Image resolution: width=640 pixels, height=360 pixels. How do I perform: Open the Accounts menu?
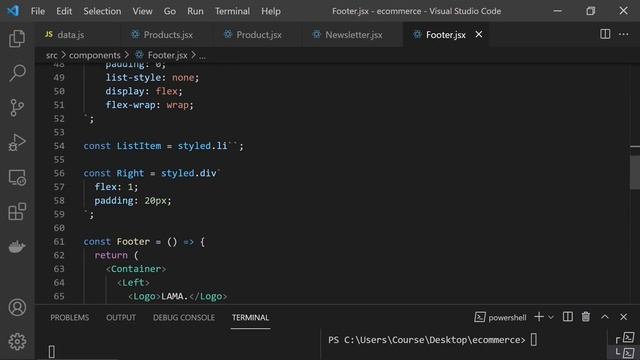tap(17, 307)
